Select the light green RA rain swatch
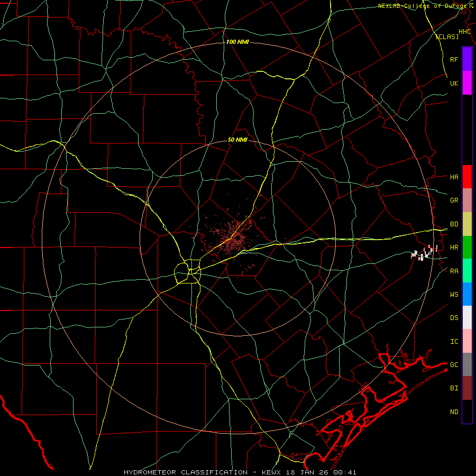476x476 pixels. tap(467, 271)
